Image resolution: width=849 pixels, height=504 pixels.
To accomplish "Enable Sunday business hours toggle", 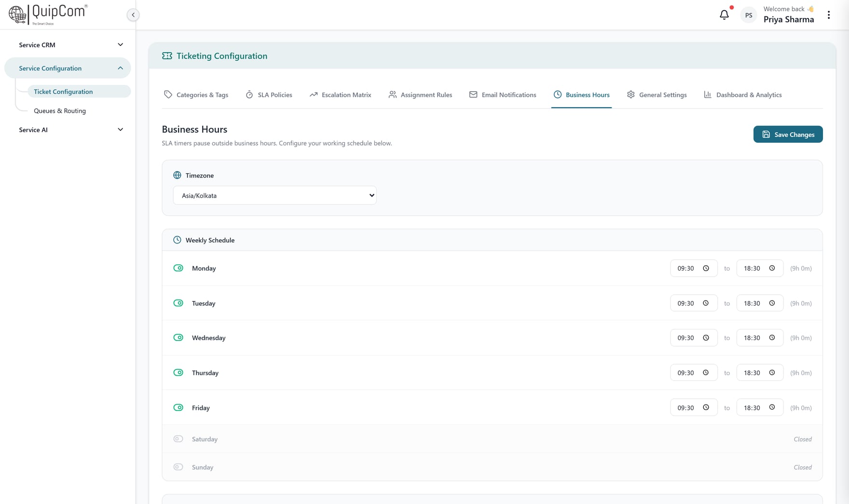I will (x=178, y=467).
